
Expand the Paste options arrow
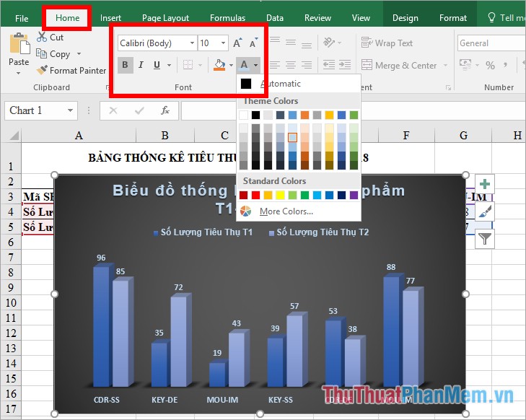coord(19,73)
